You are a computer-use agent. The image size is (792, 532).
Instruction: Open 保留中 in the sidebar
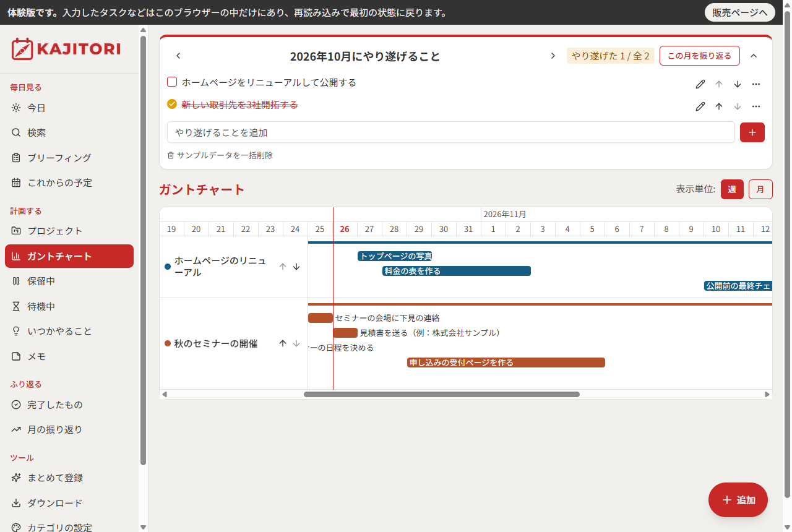(69, 281)
